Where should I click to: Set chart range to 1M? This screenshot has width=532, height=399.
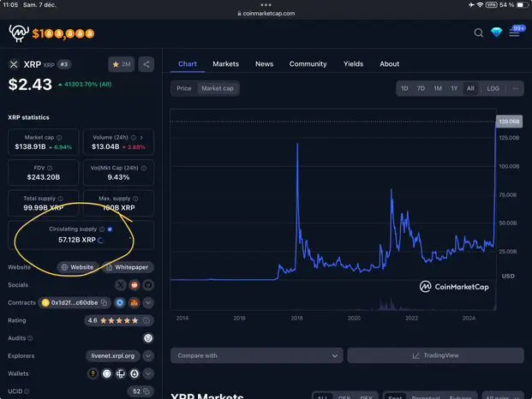click(438, 88)
